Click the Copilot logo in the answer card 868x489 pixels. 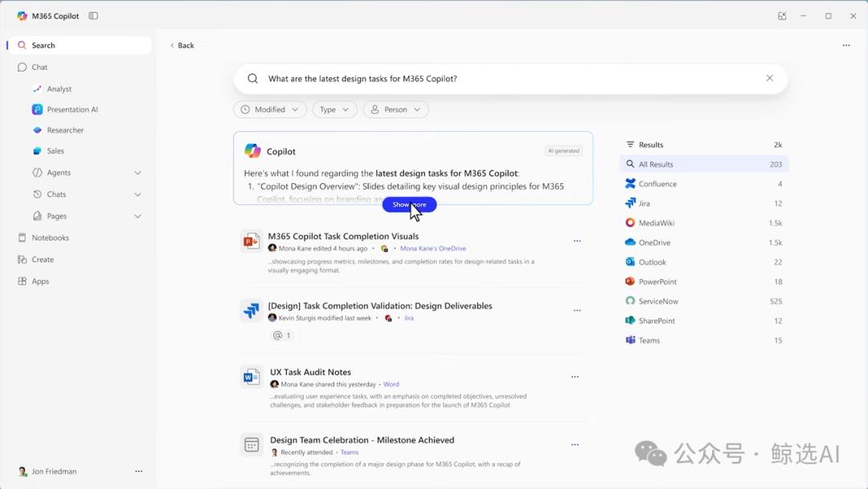(x=253, y=150)
